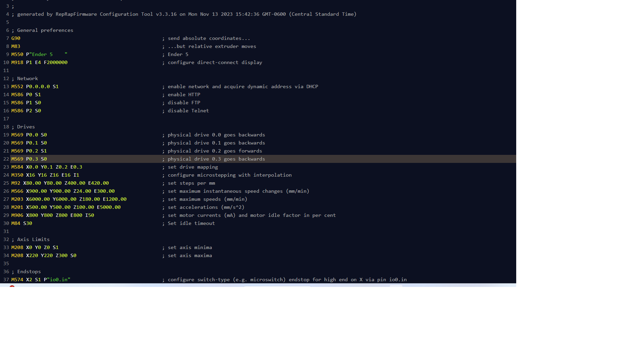Screen dimensions: 644x362
Task: Click the '; Endstops' section comment
Action: (26, 271)
